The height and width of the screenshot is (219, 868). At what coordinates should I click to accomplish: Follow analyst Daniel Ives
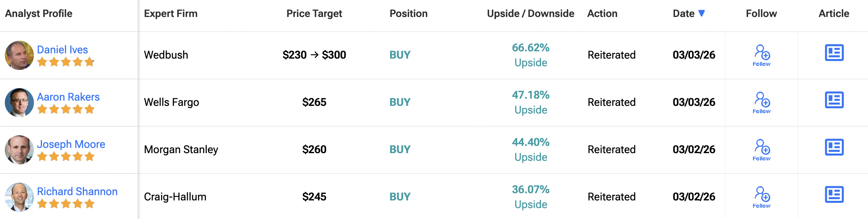[761, 55]
